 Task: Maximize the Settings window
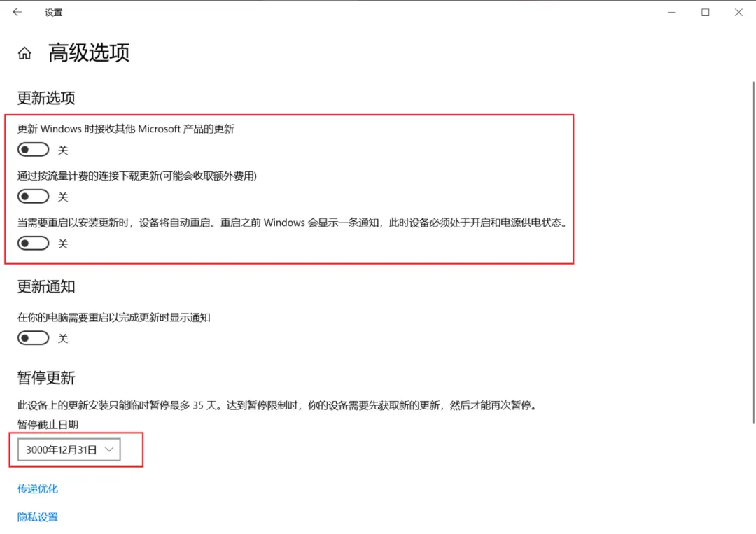(706, 12)
